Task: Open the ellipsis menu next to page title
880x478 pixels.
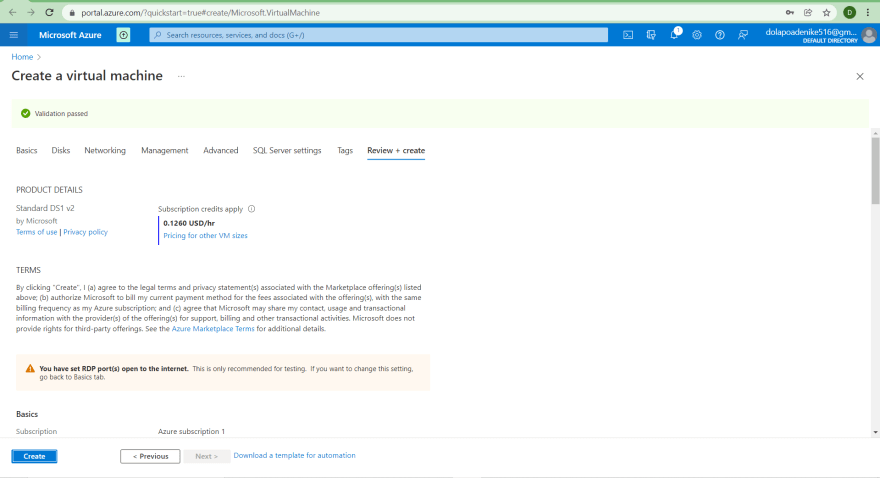Action: click(x=181, y=76)
